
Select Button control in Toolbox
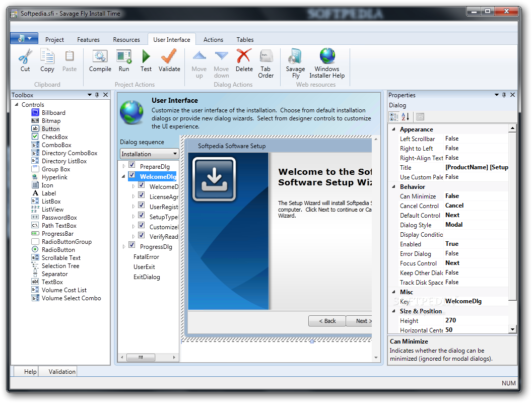[x=50, y=129]
